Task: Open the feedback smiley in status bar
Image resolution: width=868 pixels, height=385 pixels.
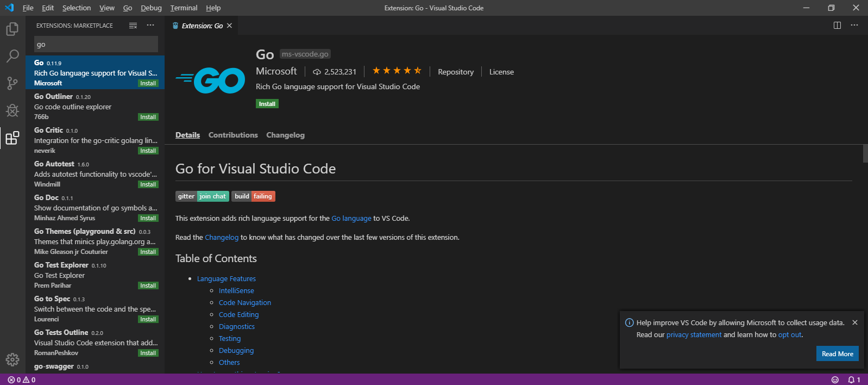Action: tap(835, 380)
